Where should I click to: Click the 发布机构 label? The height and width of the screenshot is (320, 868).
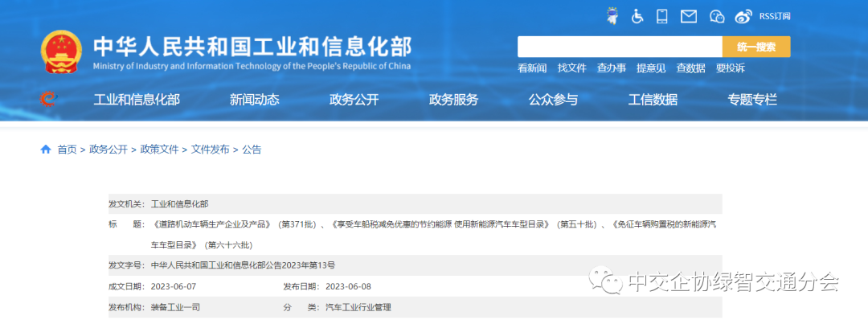click(127, 307)
